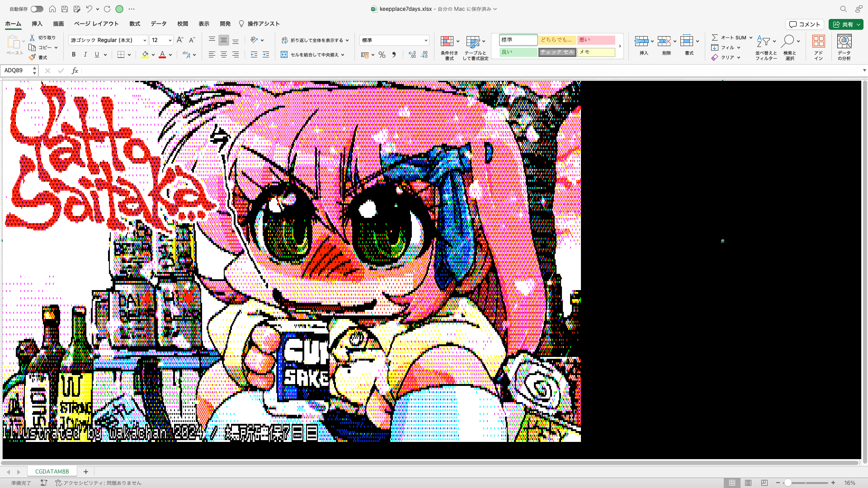The image size is (868, 488).
Task: Click the borders icon
Action: [121, 55]
